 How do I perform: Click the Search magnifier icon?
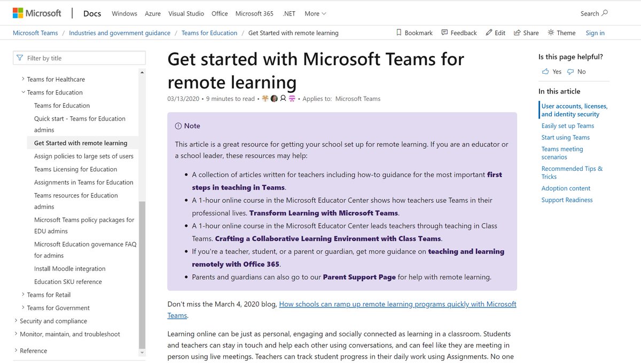605,13
